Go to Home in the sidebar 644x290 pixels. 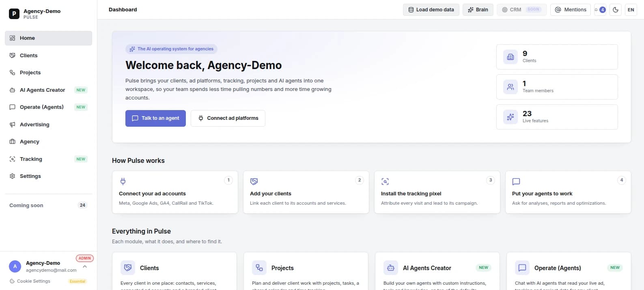click(48, 38)
